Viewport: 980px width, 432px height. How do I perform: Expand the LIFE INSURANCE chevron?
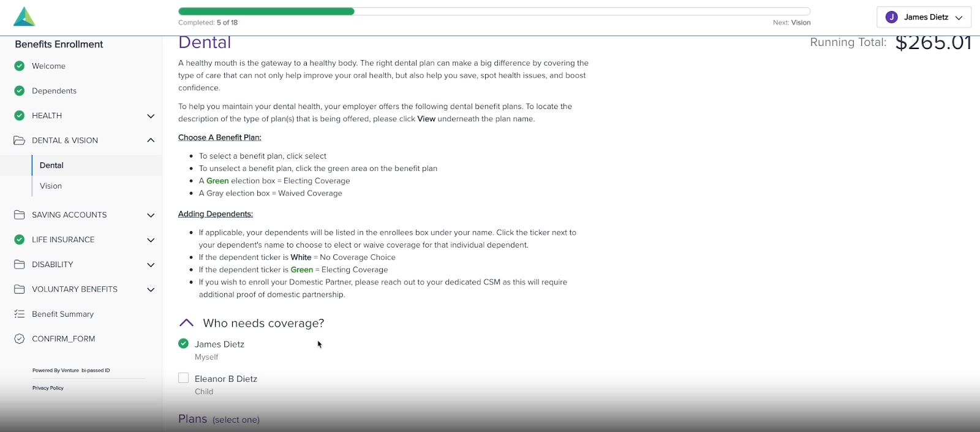click(151, 240)
